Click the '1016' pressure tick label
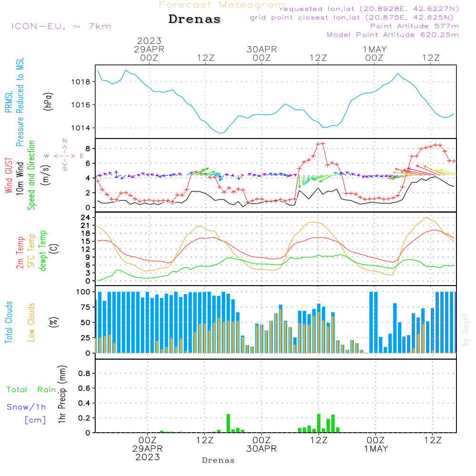 tap(81, 105)
